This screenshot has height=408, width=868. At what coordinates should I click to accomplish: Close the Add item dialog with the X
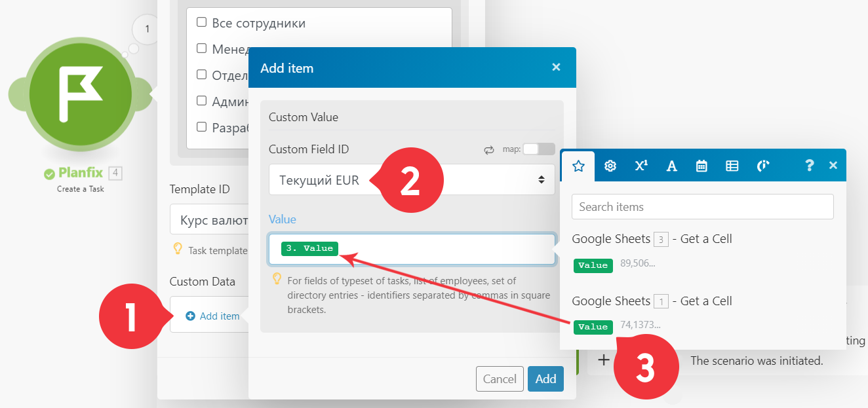pos(556,67)
